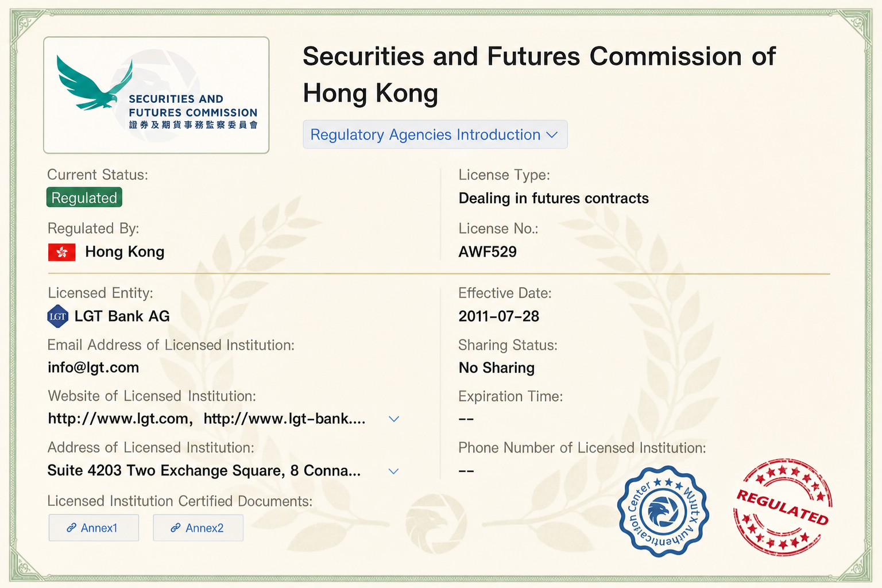The width and height of the screenshot is (882, 588).
Task: Click the Hong Kong flag icon
Action: [x=62, y=252]
